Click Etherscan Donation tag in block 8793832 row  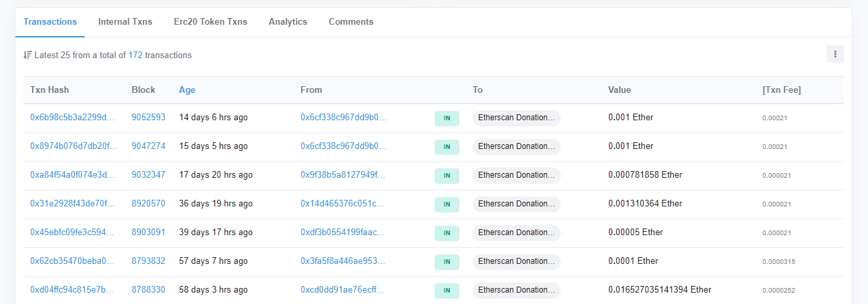tap(516, 261)
